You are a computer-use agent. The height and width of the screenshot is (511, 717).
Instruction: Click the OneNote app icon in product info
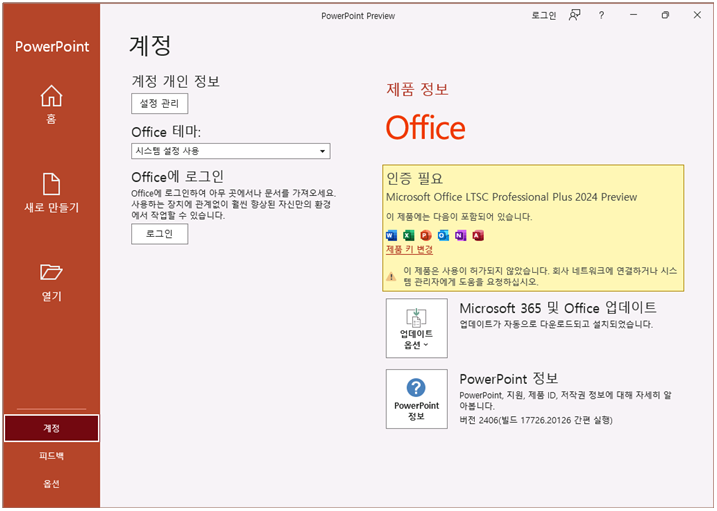460,235
